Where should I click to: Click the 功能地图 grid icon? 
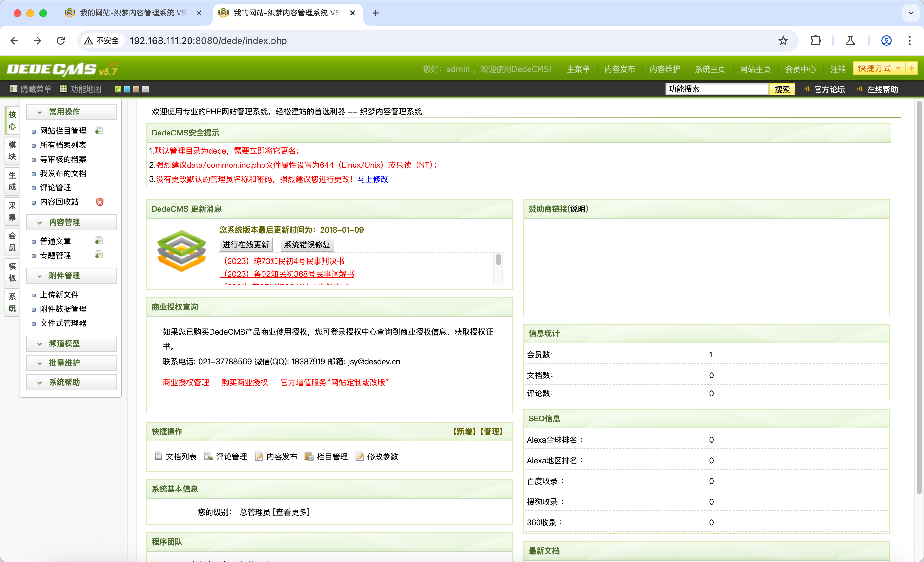pyautogui.click(x=63, y=89)
